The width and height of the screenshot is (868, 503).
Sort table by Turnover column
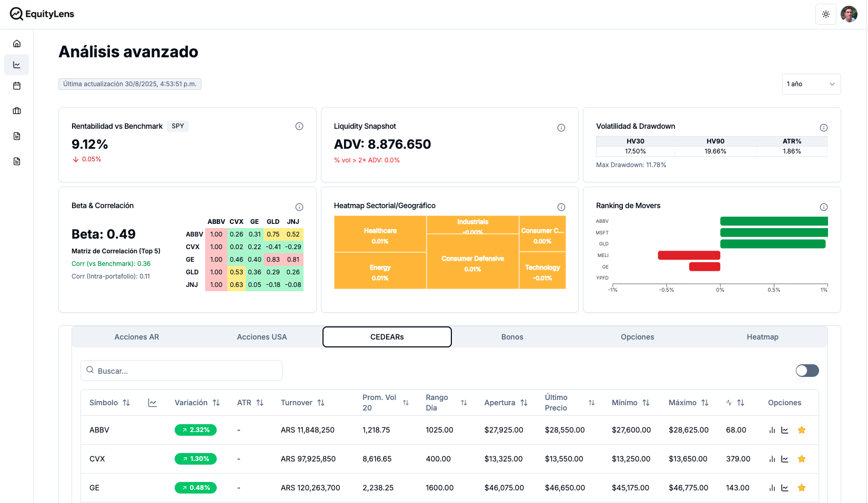click(321, 403)
